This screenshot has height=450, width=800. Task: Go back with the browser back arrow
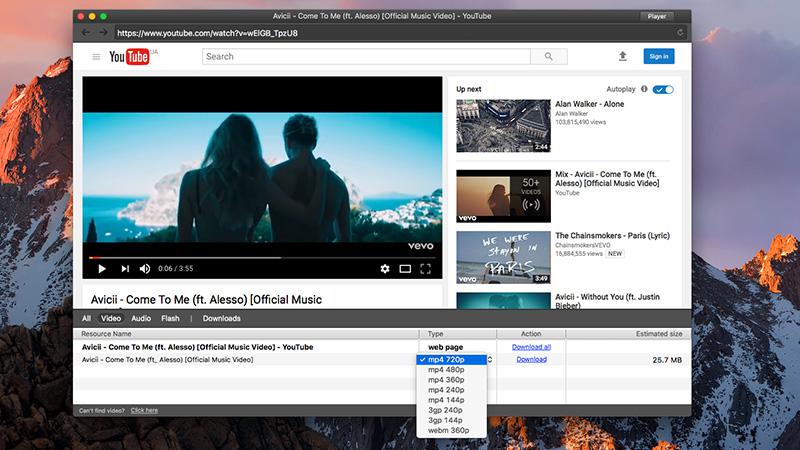coord(86,33)
